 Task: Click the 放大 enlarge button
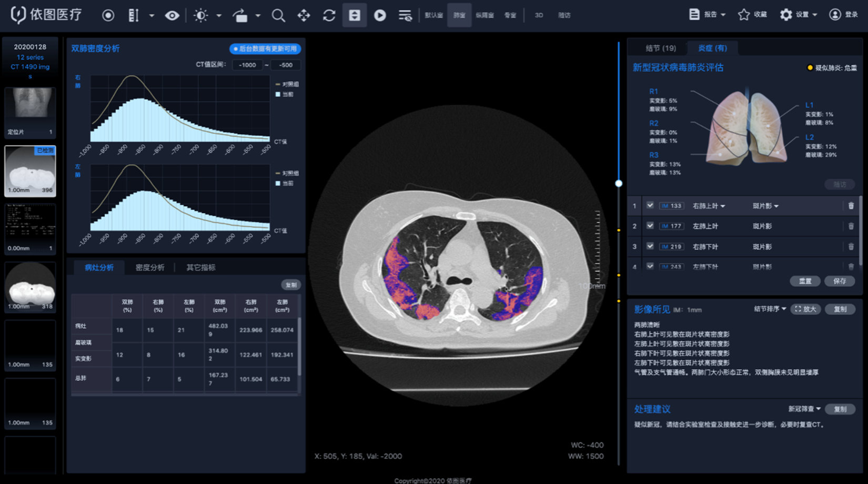coord(805,309)
